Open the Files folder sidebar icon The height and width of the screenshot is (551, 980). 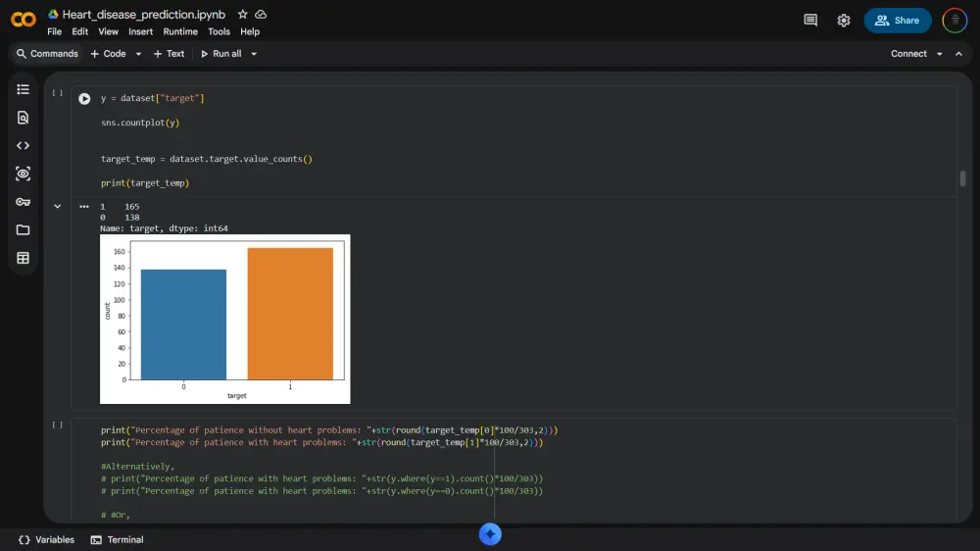click(24, 230)
